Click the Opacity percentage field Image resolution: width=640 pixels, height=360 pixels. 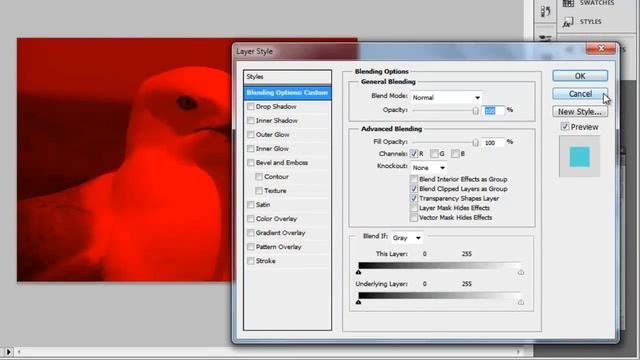[x=493, y=111]
